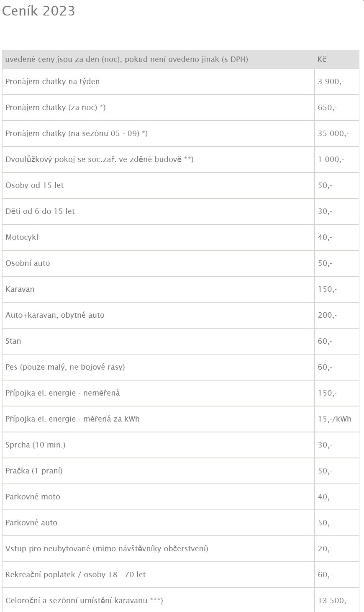The image size is (364, 612).
Task: Click the 15,-/kWh price cell
Action: pyautogui.click(x=337, y=419)
